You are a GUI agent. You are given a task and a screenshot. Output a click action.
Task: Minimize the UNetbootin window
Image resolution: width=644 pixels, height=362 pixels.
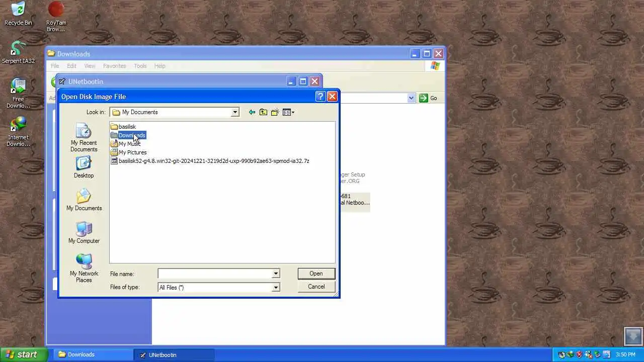[291, 81]
